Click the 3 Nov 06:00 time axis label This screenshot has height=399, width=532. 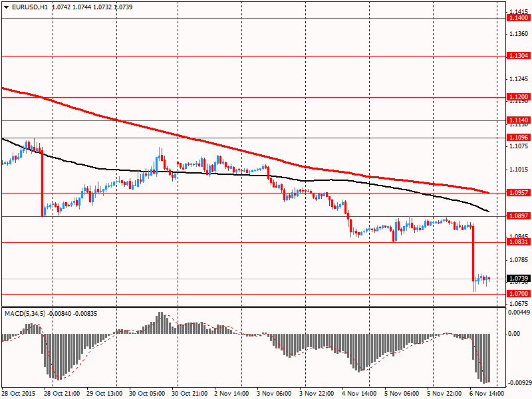coord(274,394)
